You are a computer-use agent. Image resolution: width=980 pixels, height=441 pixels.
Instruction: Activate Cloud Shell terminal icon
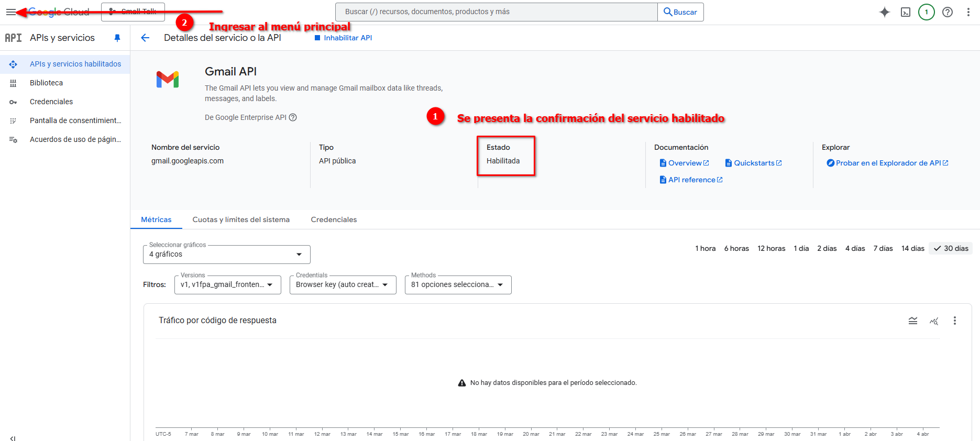point(905,12)
